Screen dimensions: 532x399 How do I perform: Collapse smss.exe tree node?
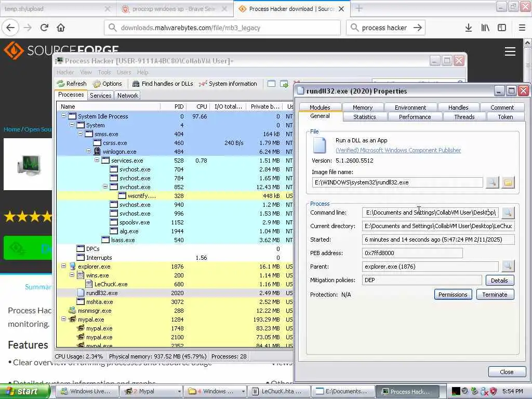click(81, 134)
